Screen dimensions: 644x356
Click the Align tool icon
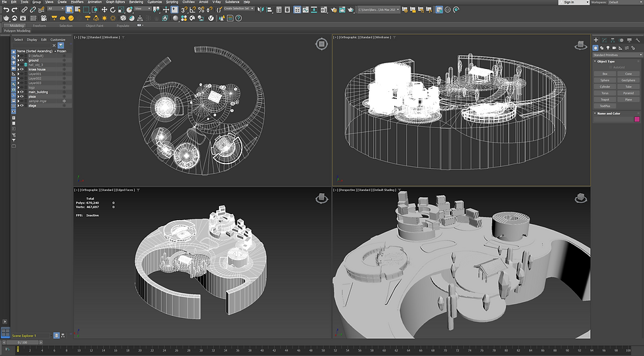[269, 9]
